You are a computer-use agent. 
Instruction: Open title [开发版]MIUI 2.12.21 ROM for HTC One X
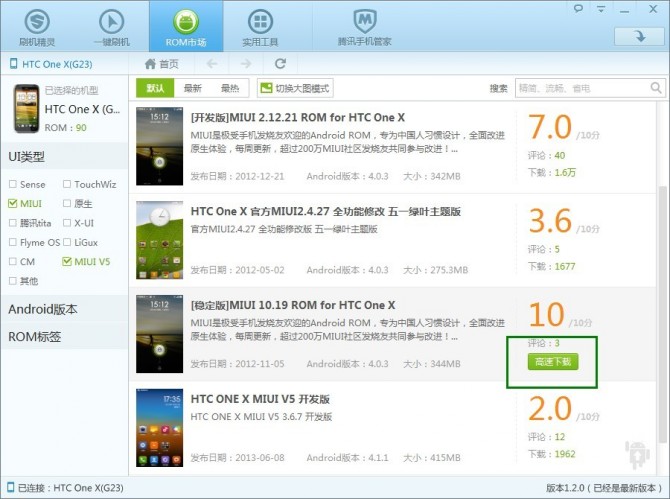pos(298,117)
